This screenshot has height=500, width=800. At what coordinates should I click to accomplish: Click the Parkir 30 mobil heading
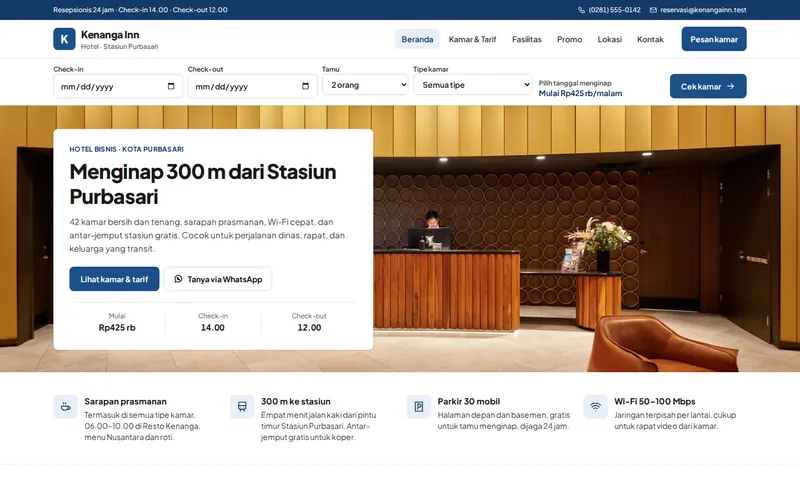click(469, 402)
